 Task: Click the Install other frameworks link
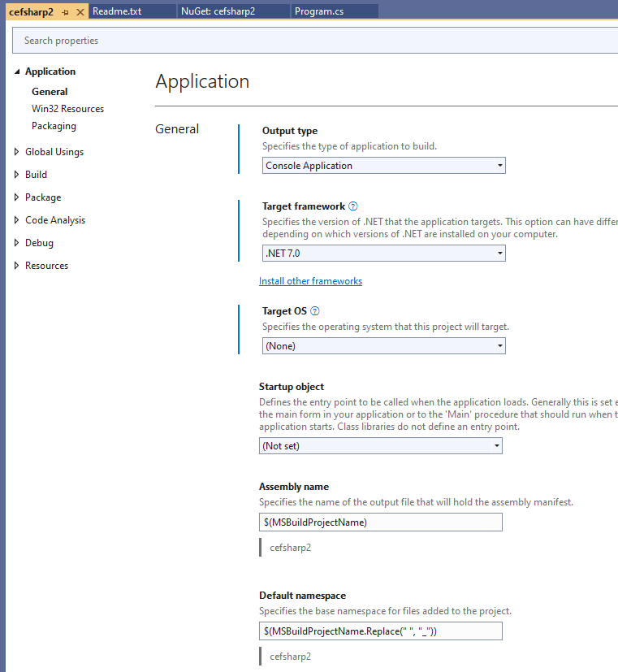(310, 281)
